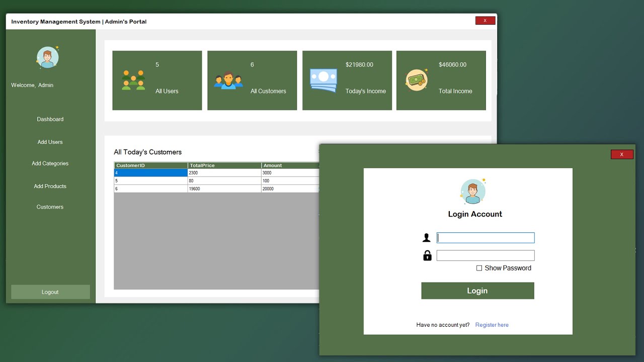Focus the password input field
Image resolution: width=644 pixels, height=362 pixels.
click(x=486, y=255)
